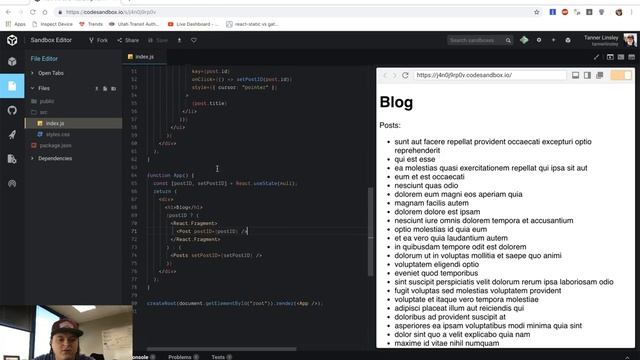Toggle the orange switch in preview bar
The image size is (640, 360).
tap(621, 75)
